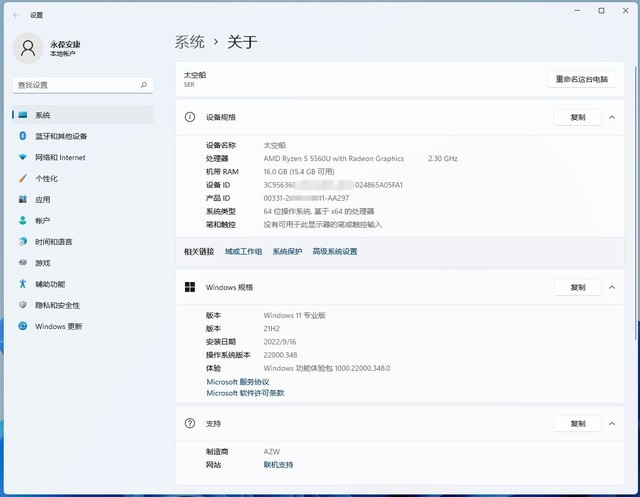
Task: Click 重命名这台电脑 button
Action: 582,79
